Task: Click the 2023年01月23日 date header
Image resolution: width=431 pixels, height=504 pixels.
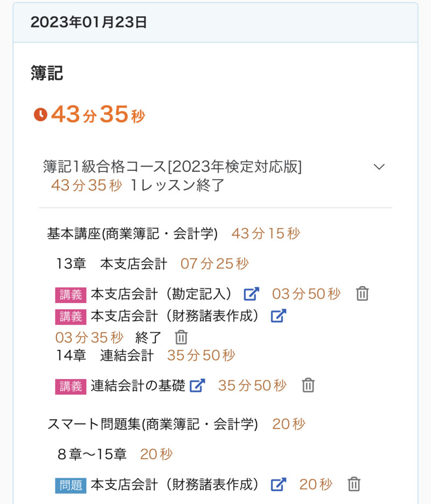Action: pyautogui.click(x=89, y=22)
